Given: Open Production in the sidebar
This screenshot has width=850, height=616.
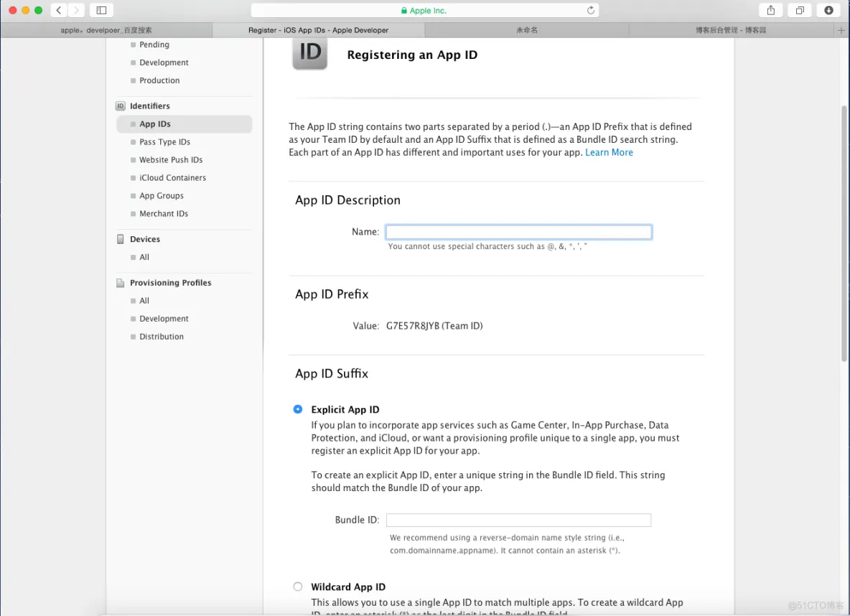Looking at the screenshot, I should (159, 80).
